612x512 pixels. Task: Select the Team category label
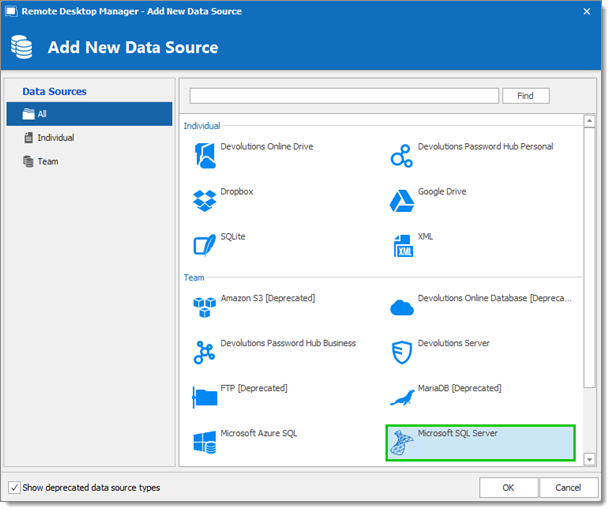(48, 162)
